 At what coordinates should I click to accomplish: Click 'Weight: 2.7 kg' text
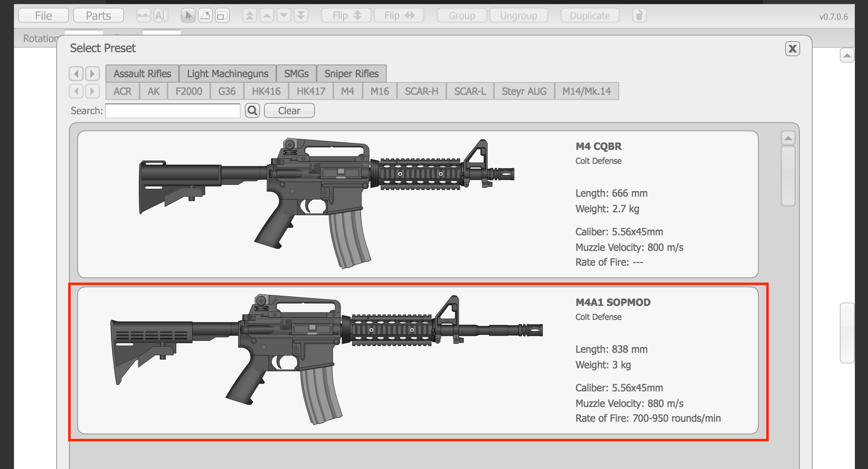point(607,209)
